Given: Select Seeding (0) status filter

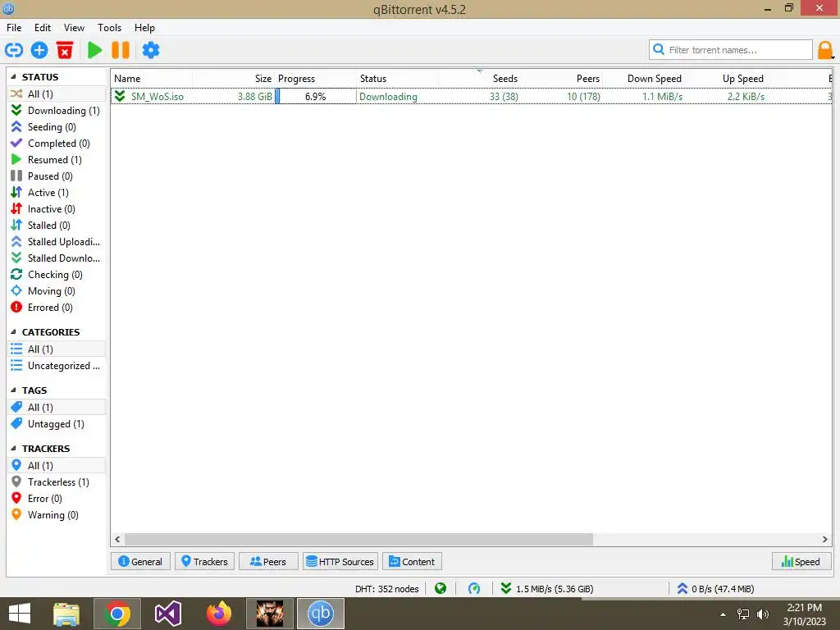Looking at the screenshot, I should click(57, 127).
